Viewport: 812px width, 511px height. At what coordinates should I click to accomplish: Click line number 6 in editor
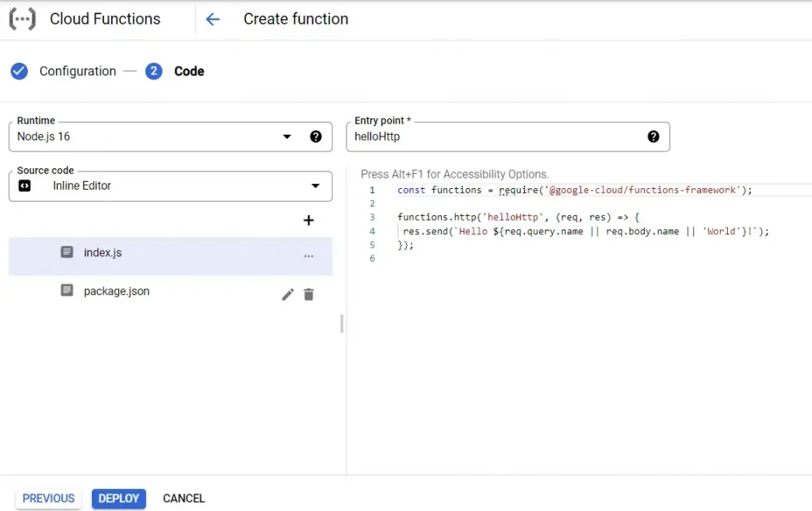[373, 259]
